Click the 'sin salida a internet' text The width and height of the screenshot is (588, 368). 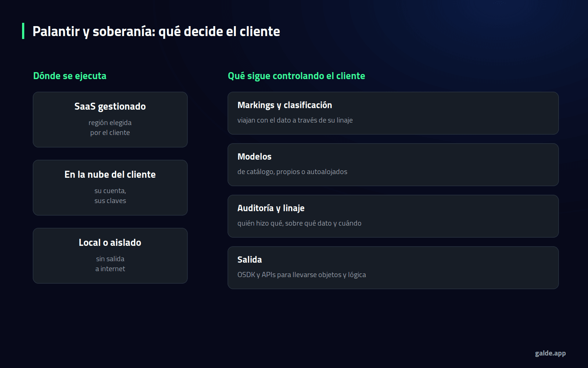point(110,264)
